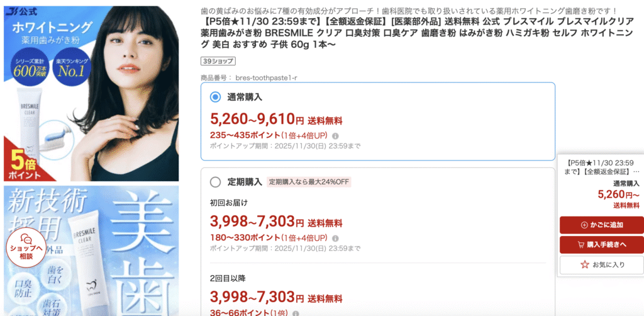Open the main whitening product image
This screenshot has width=644, height=316.
tap(91, 93)
